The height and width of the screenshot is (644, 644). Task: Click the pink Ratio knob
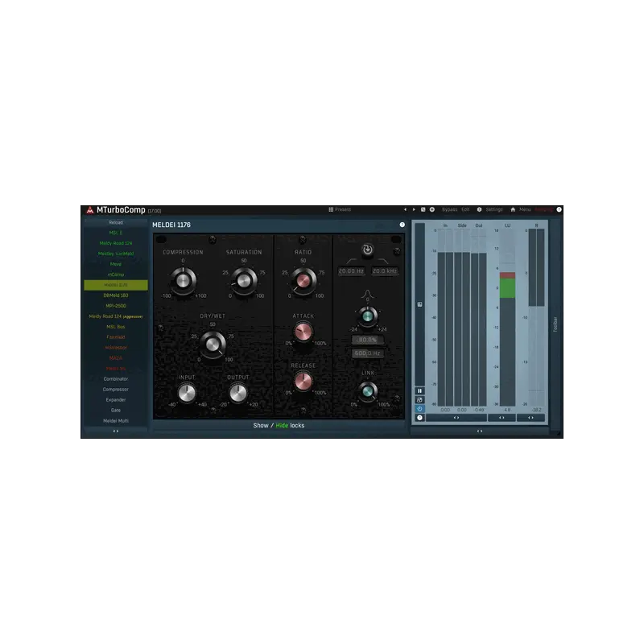click(x=303, y=281)
